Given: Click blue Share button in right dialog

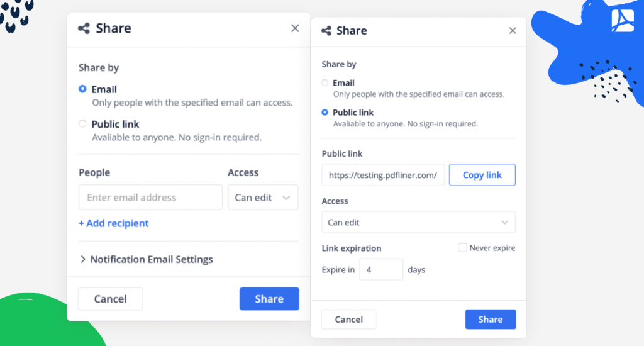Looking at the screenshot, I should click(x=491, y=320).
